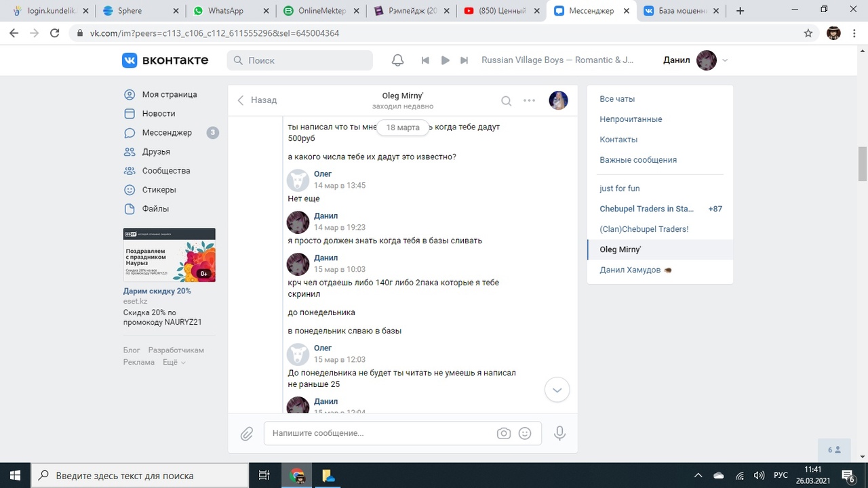
Task: Go to the previous audio track
Action: (425, 60)
